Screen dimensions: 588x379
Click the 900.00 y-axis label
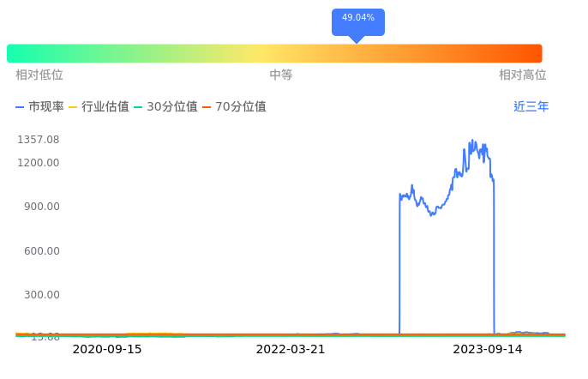40,207
